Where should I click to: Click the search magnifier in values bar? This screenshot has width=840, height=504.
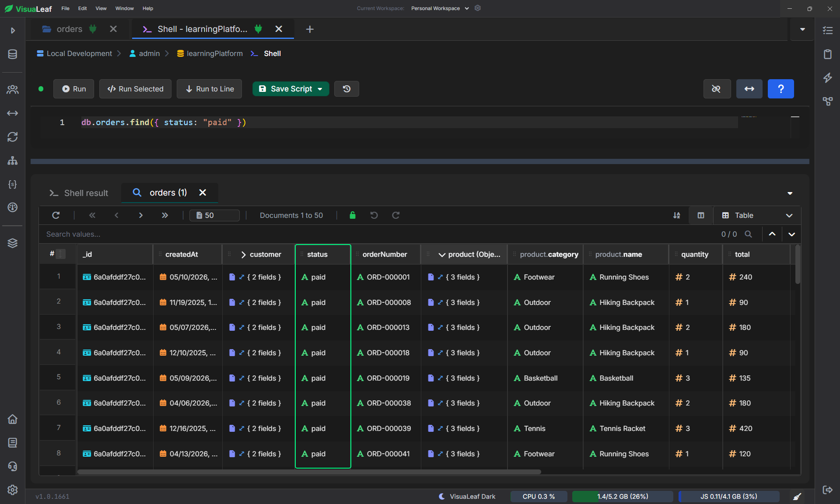[x=749, y=234]
